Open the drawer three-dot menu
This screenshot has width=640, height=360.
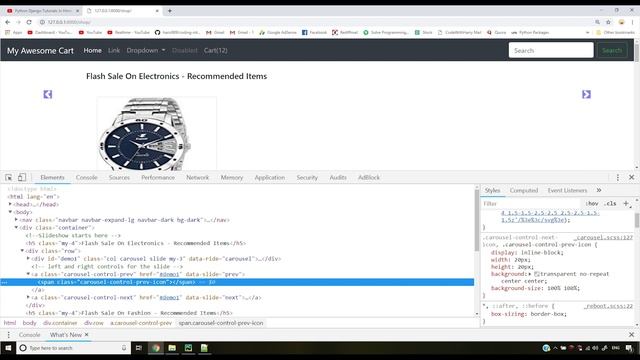(x=8, y=335)
